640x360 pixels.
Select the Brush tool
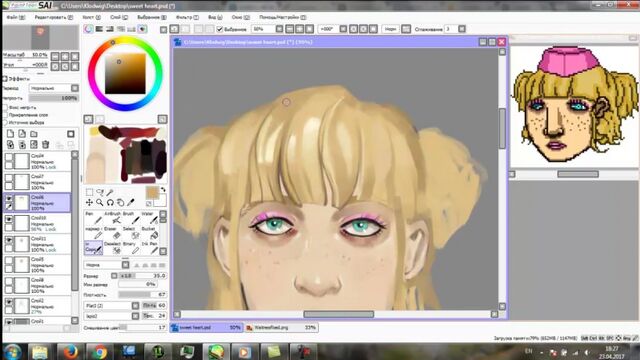pyautogui.click(x=131, y=219)
